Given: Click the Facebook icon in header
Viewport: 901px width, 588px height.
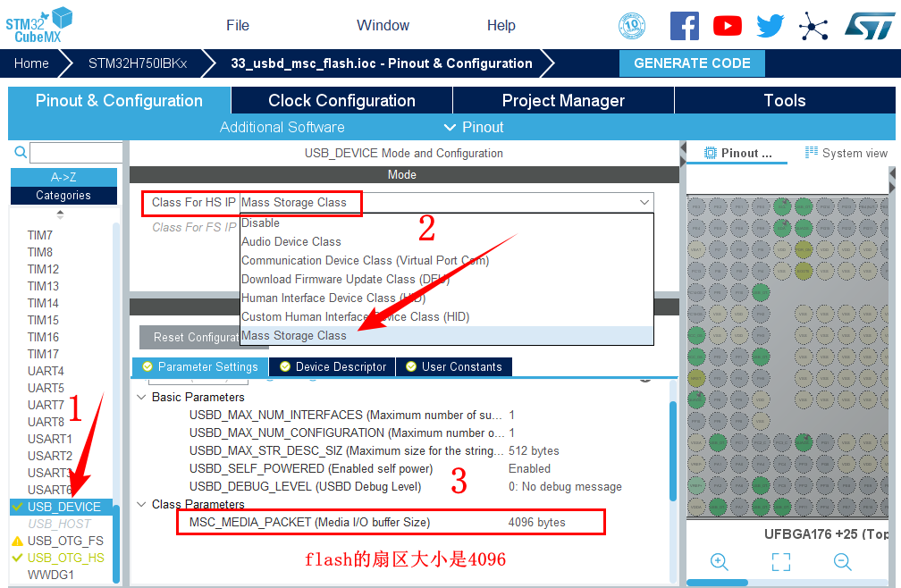Looking at the screenshot, I should coord(684,25).
